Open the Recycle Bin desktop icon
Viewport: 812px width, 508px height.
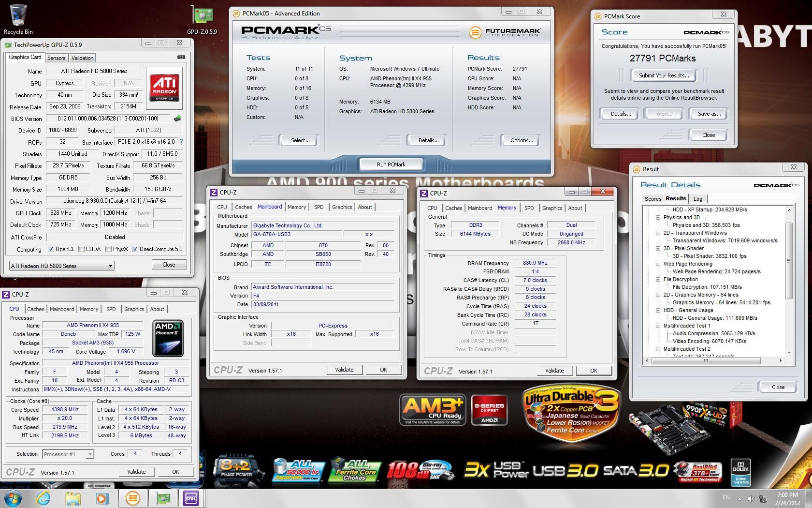tap(18, 19)
